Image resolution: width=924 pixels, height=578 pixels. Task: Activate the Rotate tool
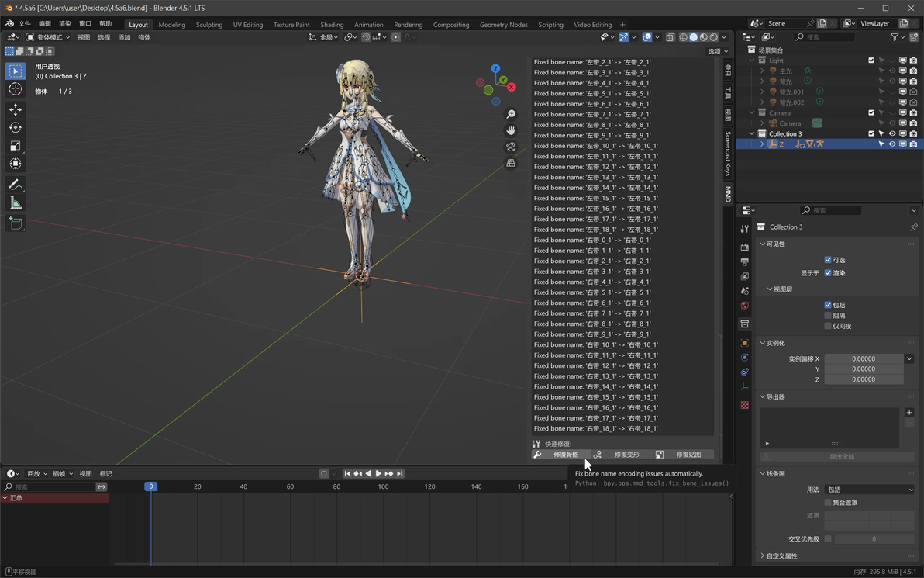pyautogui.click(x=16, y=127)
